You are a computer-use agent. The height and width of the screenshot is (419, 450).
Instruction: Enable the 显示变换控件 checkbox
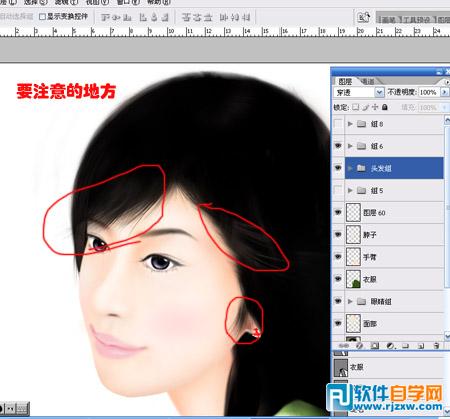click(x=42, y=17)
